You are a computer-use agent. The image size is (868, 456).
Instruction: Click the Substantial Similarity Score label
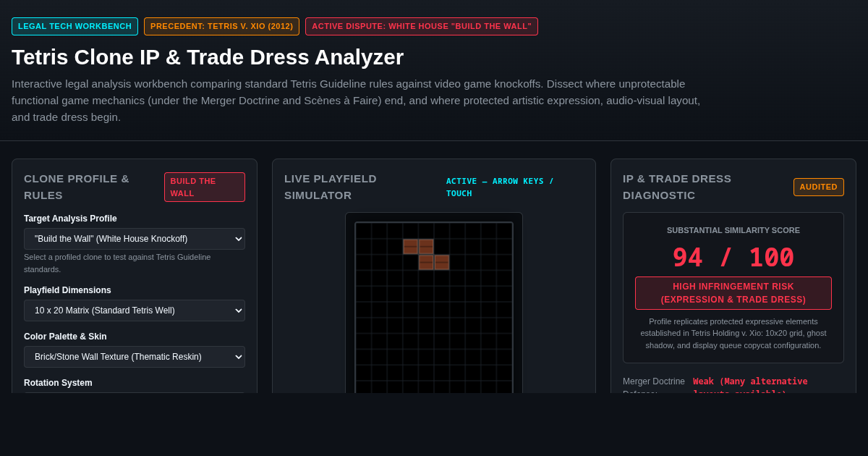tap(733, 230)
